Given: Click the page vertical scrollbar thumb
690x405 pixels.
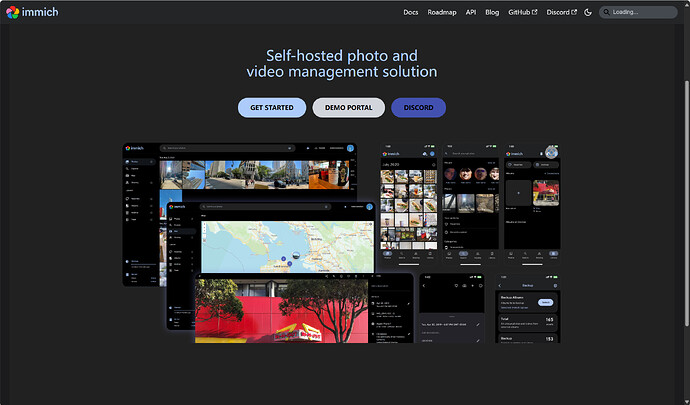Looking at the screenshot, I should coord(687,203).
